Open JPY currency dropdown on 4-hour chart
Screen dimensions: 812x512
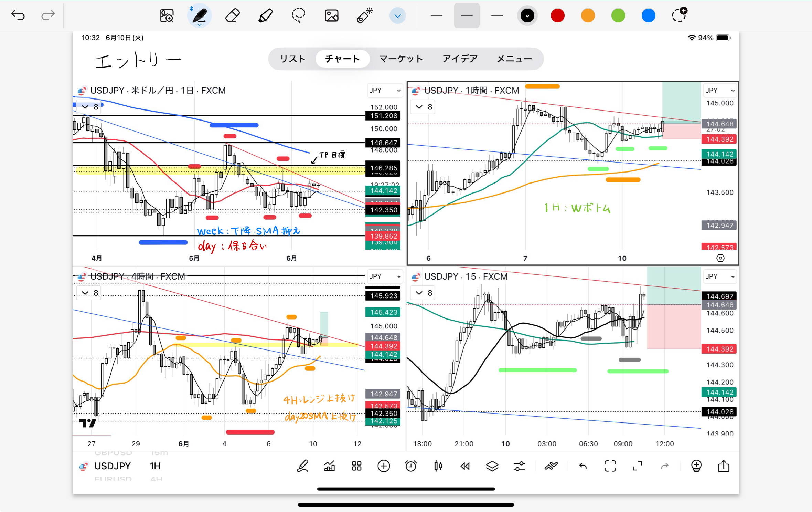click(385, 276)
